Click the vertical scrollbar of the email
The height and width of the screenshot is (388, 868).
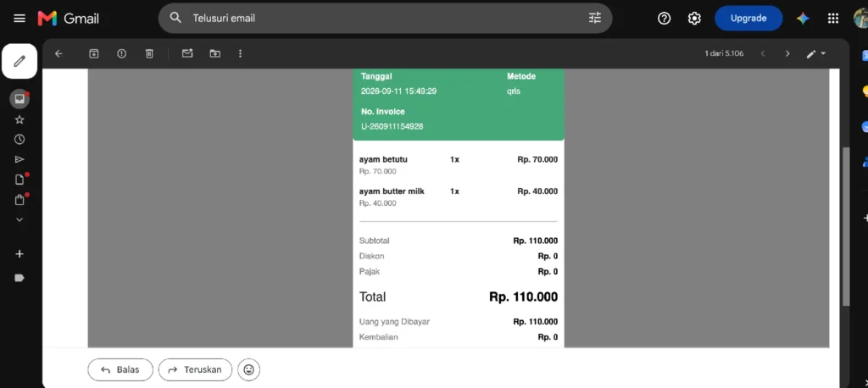[x=845, y=226]
